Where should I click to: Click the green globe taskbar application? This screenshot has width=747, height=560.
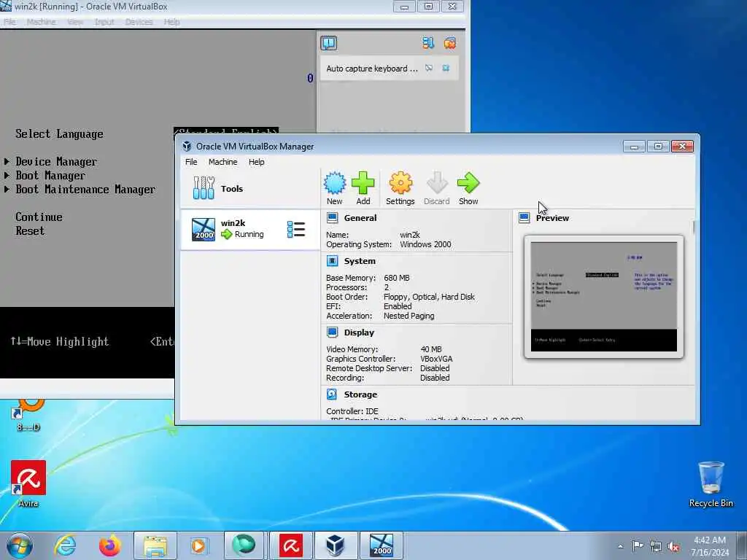tap(244, 545)
